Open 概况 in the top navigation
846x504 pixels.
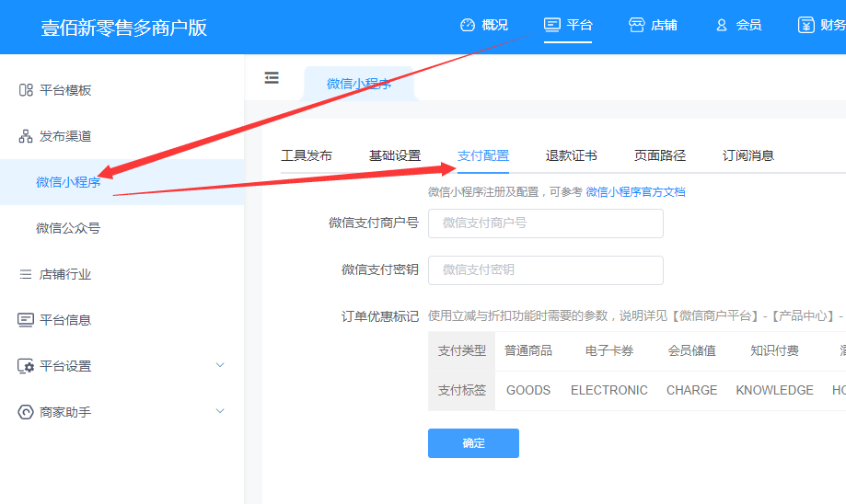point(494,25)
